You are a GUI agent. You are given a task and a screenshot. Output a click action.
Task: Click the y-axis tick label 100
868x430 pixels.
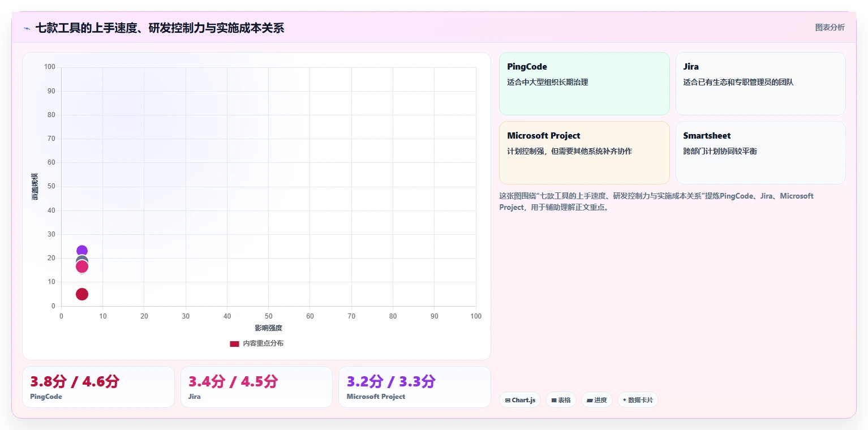pos(50,67)
